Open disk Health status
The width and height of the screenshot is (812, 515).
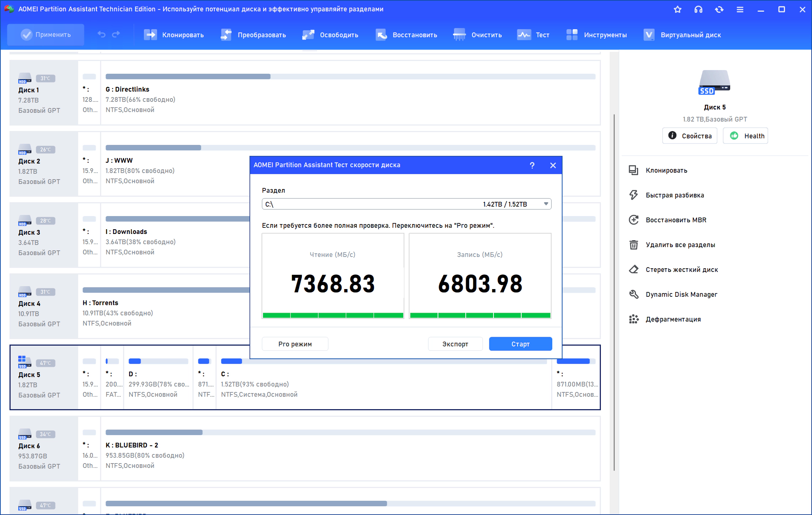pyautogui.click(x=746, y=136)
